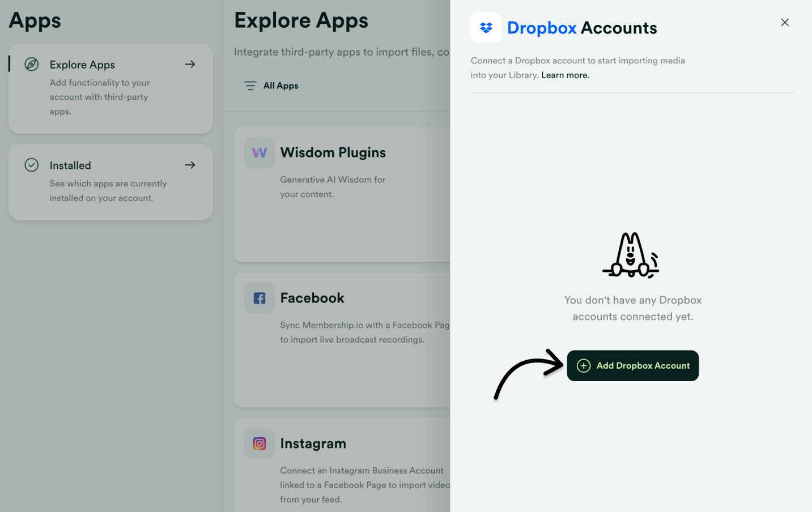This screenshot has height=512, width=812.
Task: Click the Instagram app icon
Action: 259,443
